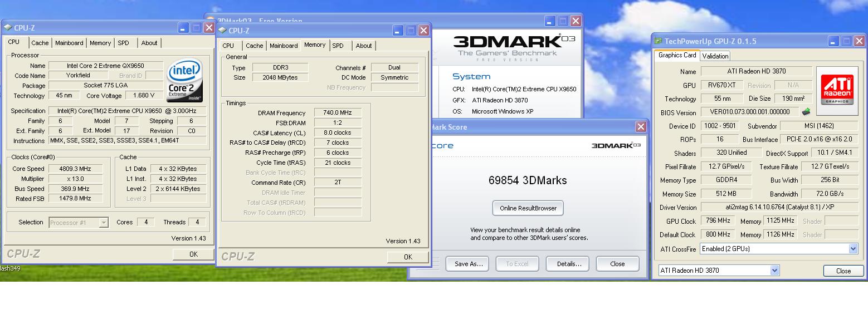Click Save As in 3DMark Score
The height and width of the screenshot is (334, 868).
point(468,264)
